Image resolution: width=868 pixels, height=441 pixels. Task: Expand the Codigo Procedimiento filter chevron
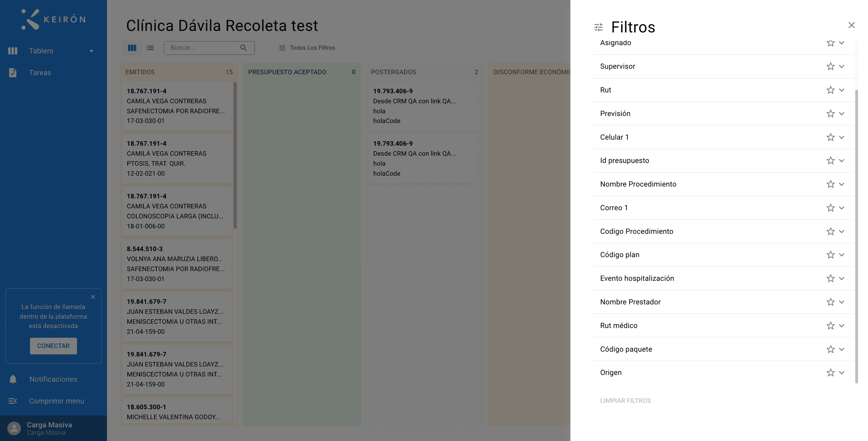(841, 231)
